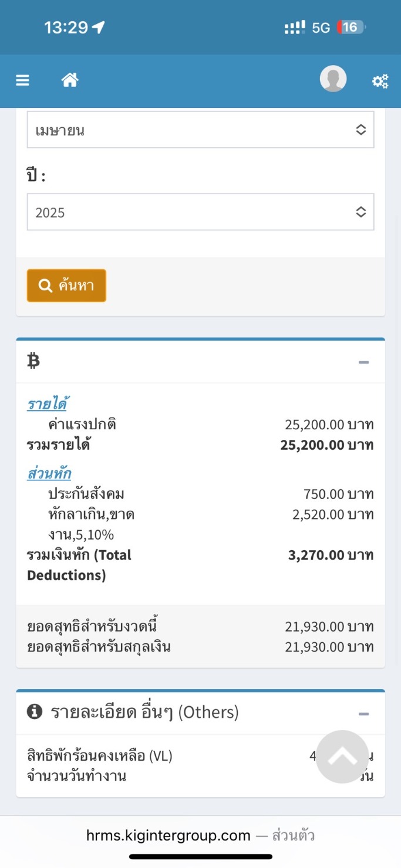The width and height of the screenshot is (401, 868).
Task: Go to the home page icon
Action: click(70, 80)
